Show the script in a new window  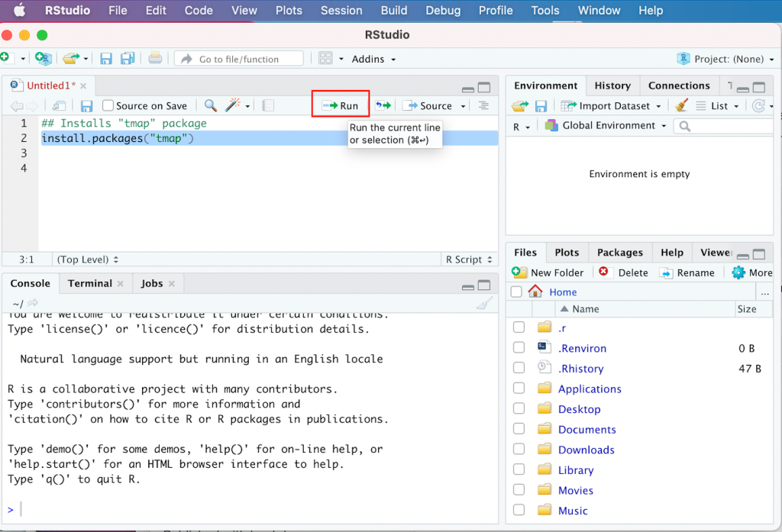click(x=59, y=105)
